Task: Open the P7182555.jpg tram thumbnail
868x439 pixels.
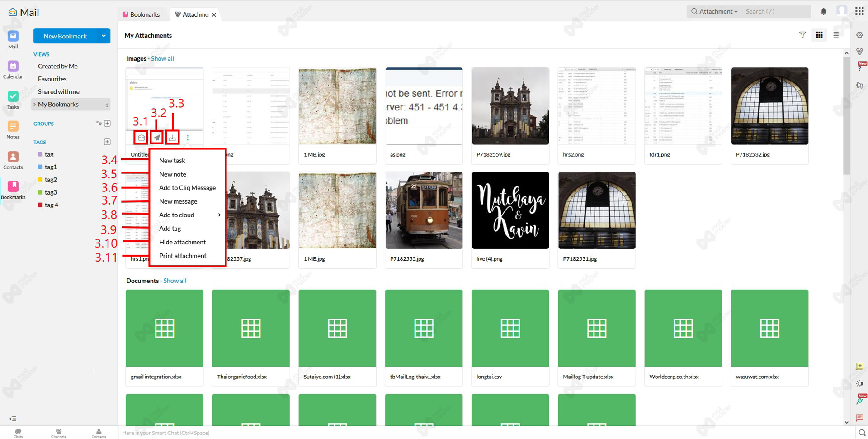Action: click(x=424, y=210)
